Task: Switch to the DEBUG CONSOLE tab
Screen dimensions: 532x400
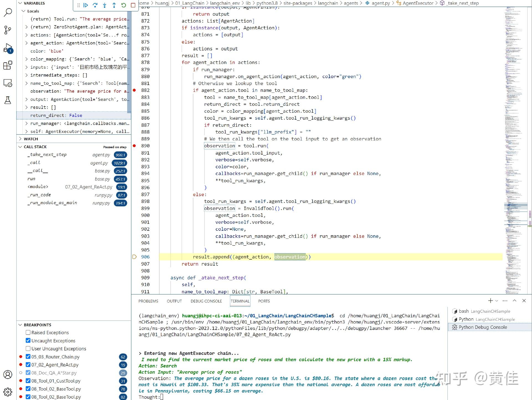Action: 206,301
